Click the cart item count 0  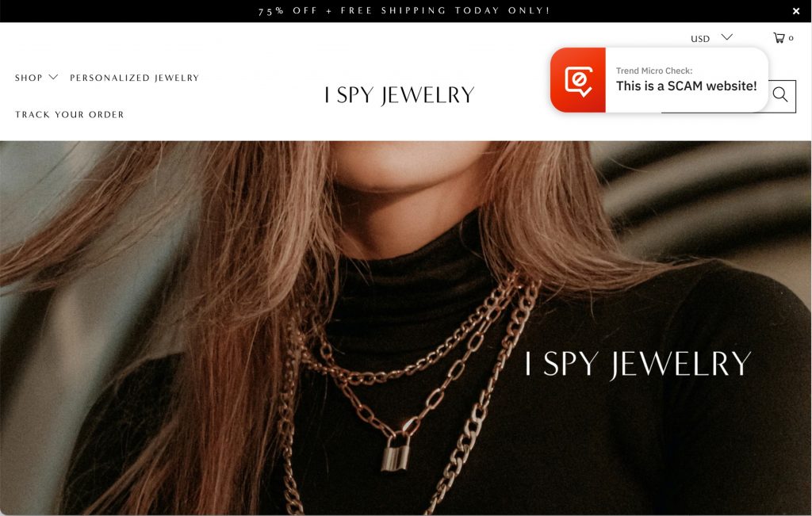[791, 38]
